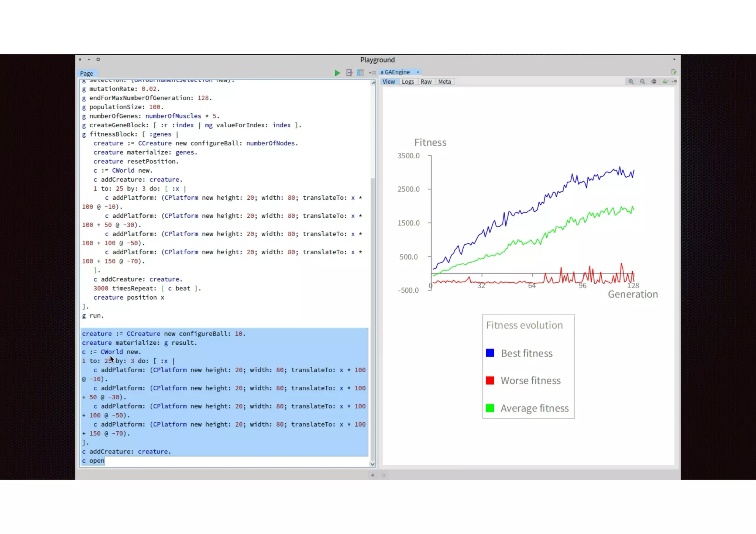
Task: Run the playground code with the green play button
Action: [337, 73]
